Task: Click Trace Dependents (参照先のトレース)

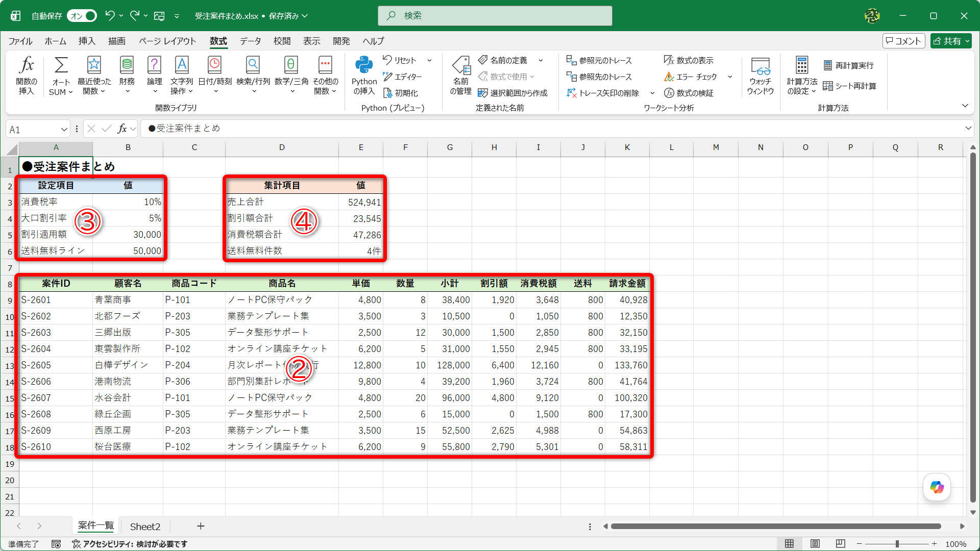Action: 599,77
